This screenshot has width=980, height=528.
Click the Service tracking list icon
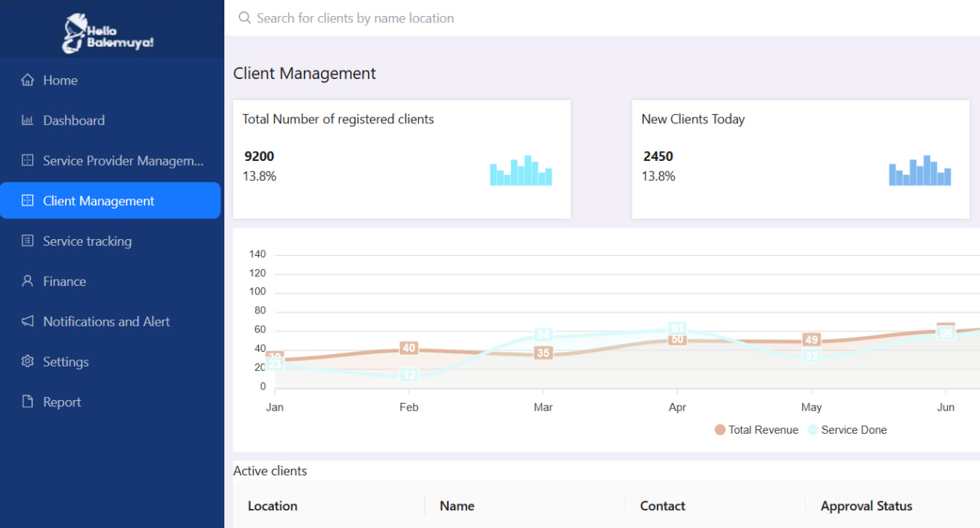28,241
